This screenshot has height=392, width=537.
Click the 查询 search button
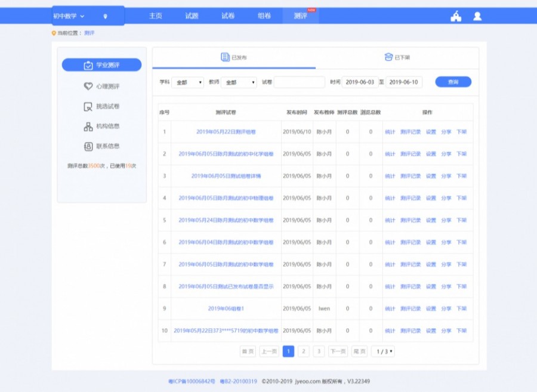tap(452, 82)
